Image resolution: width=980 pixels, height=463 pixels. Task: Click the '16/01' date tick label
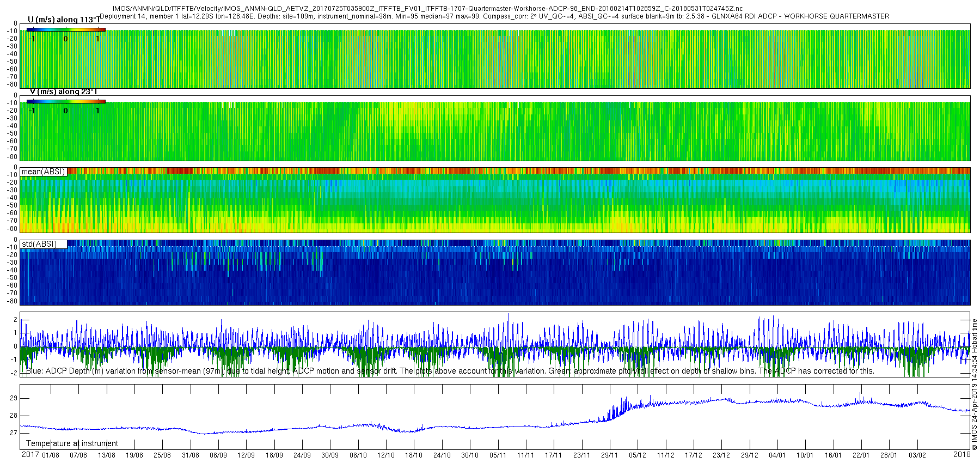point(834,455)
